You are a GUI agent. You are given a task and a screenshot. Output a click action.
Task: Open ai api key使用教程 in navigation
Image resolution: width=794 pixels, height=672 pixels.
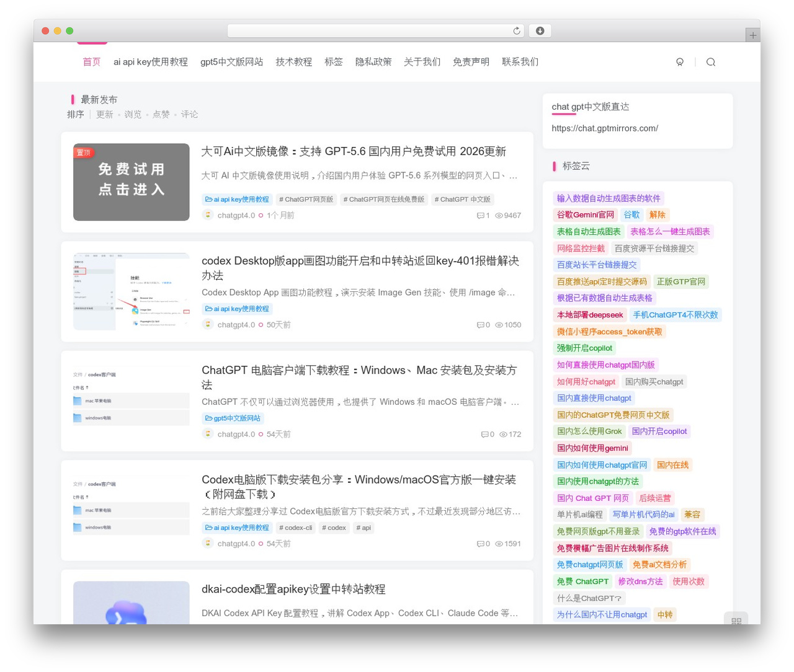point(151,62)
